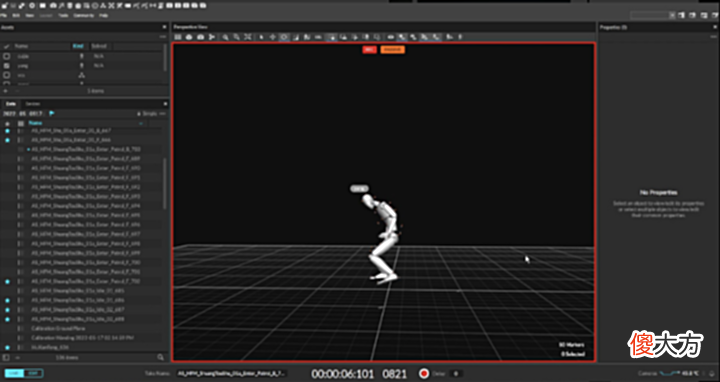Open the three-dots menu of the Data pane
Viewport: 720px width, 382px height.
point(163,113)
